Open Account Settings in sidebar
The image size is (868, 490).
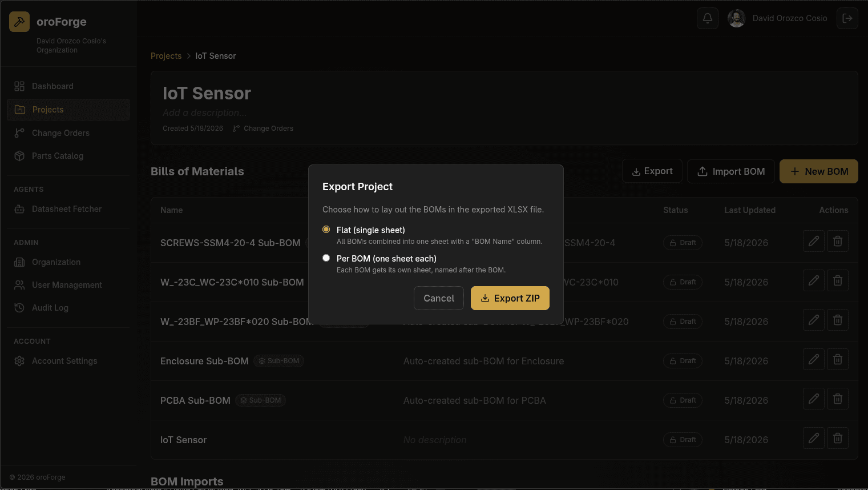(x=68, y=361)
